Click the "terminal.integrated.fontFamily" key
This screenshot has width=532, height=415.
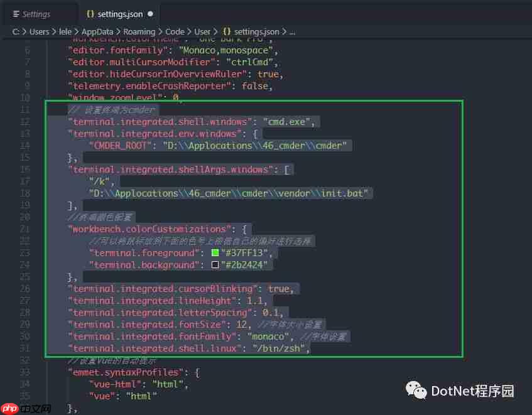pos(153,337)
